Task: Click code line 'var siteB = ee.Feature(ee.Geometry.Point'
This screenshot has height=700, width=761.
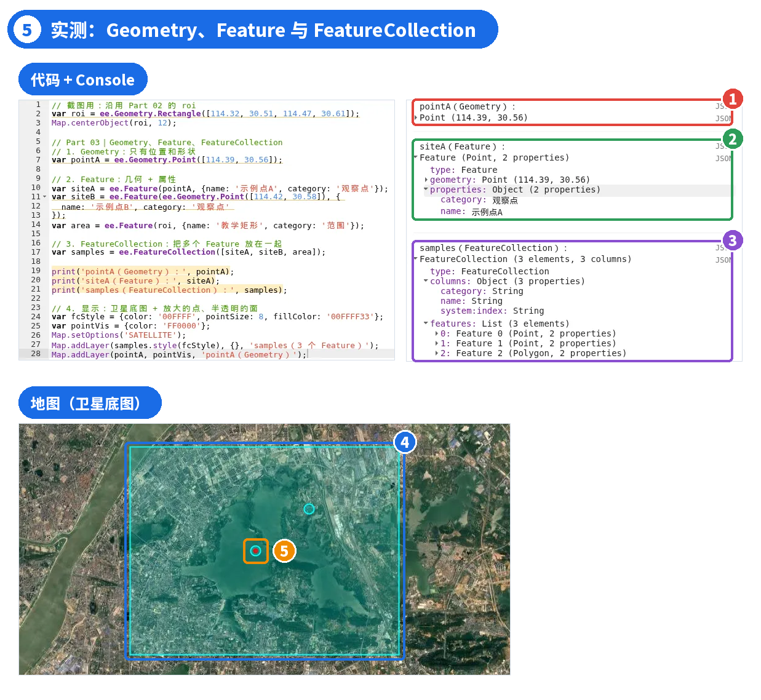Action: pos(196,197)
